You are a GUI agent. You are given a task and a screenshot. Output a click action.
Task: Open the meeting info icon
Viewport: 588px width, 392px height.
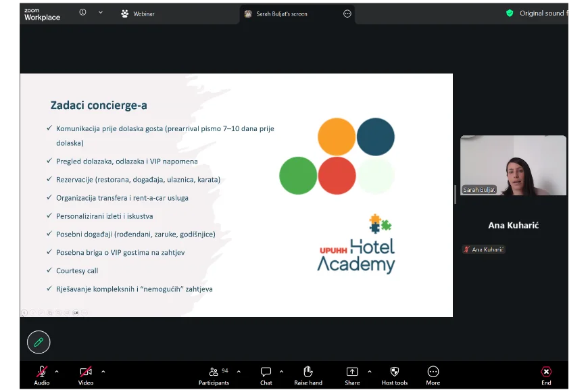(x=82, y=12)
